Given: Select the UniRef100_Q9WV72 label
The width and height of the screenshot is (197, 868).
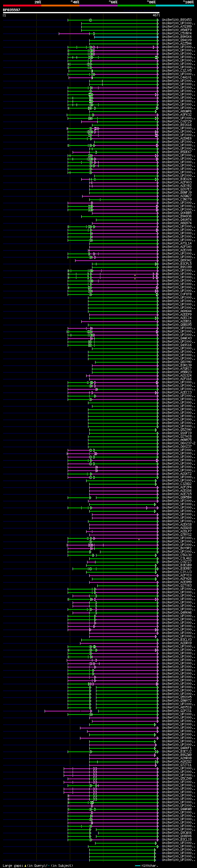Looking at the screenshot, I should click(177, 701).
